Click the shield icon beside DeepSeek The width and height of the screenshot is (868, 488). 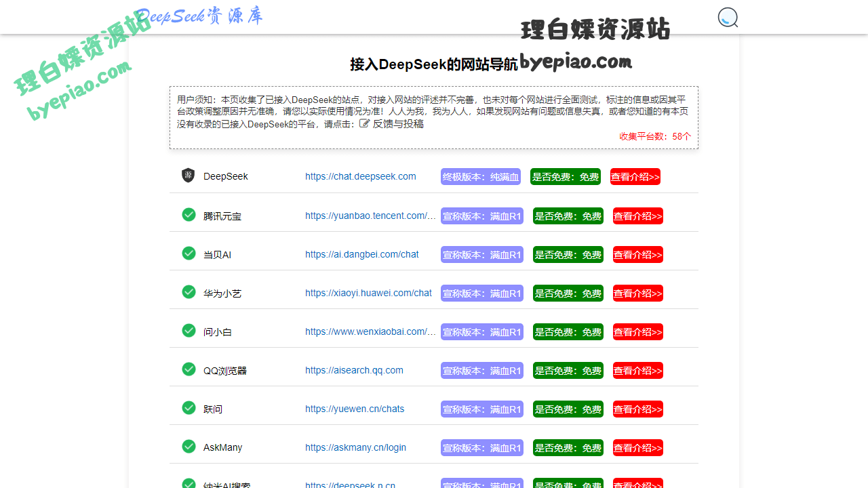(x=189, y=176)
